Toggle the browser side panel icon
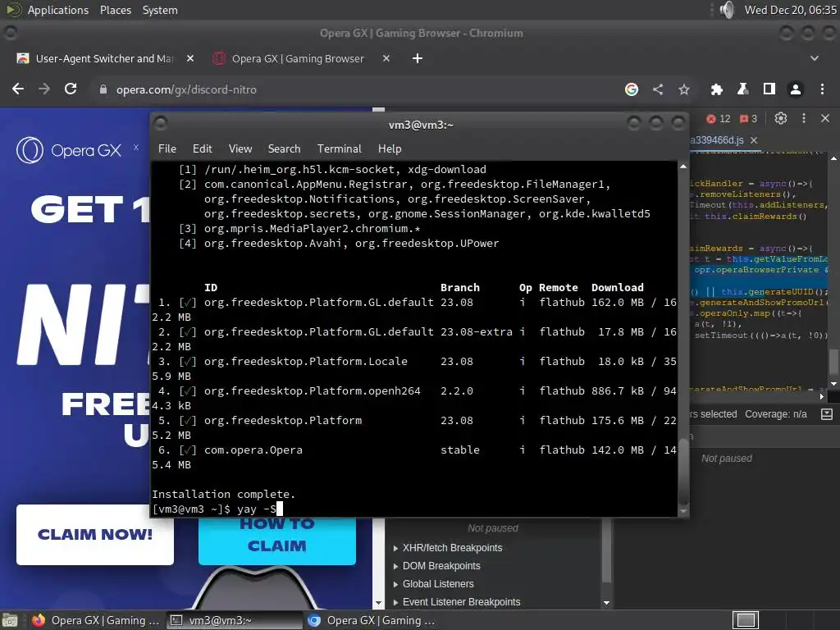 click(x=769, y=89)
